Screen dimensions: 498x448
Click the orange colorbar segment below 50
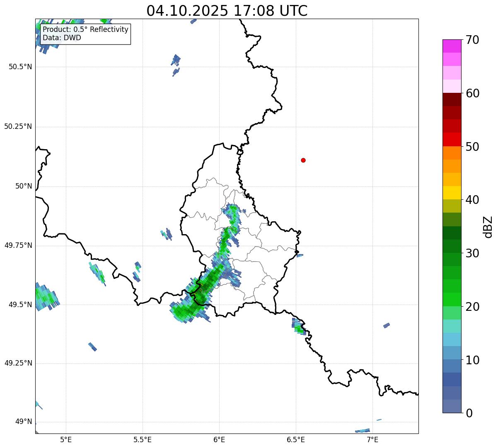452,153
